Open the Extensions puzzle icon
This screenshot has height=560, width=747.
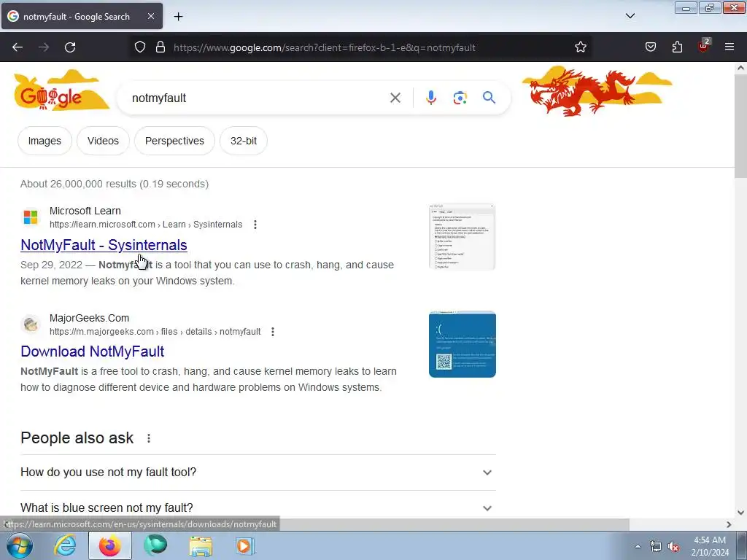677,47
